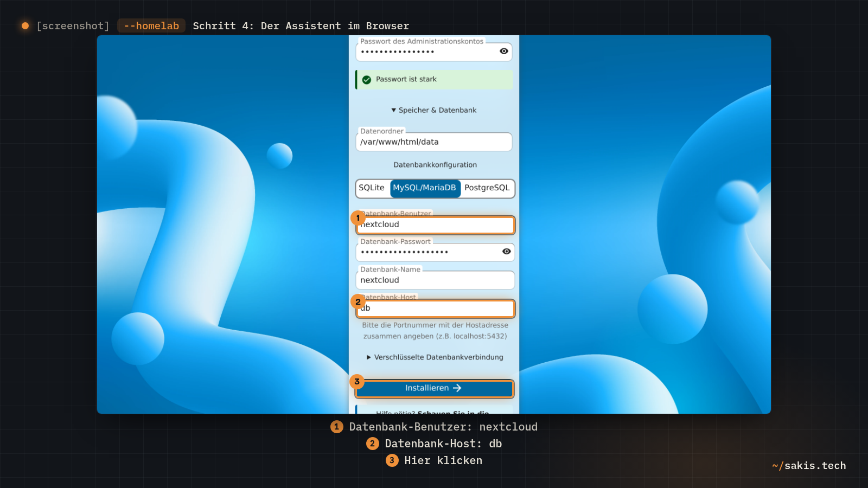Click the caption Datenbank-Host: db

(x=434, y=444)
